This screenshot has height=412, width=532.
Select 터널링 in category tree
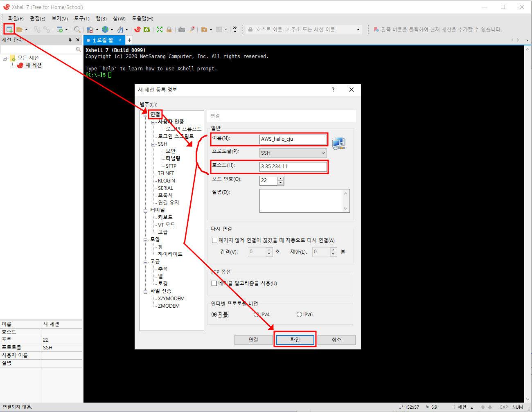[173, 159]
